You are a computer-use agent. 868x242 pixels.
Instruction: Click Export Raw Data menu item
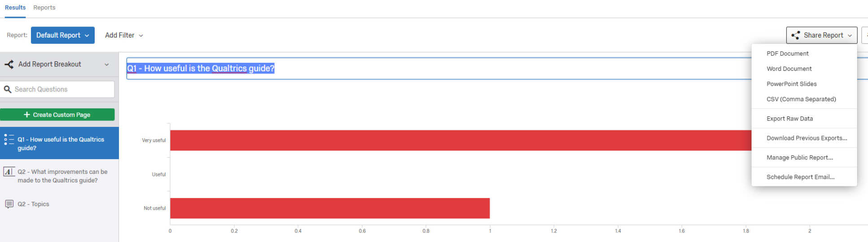(789, 119)
